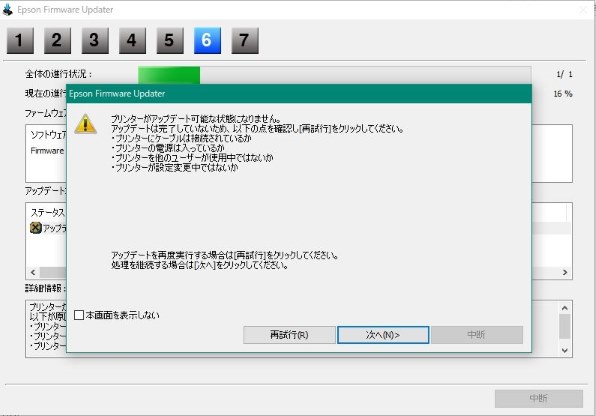Click the 再試行(R) retry button
This screenshot has height=416, width=596.
[289, 335]
